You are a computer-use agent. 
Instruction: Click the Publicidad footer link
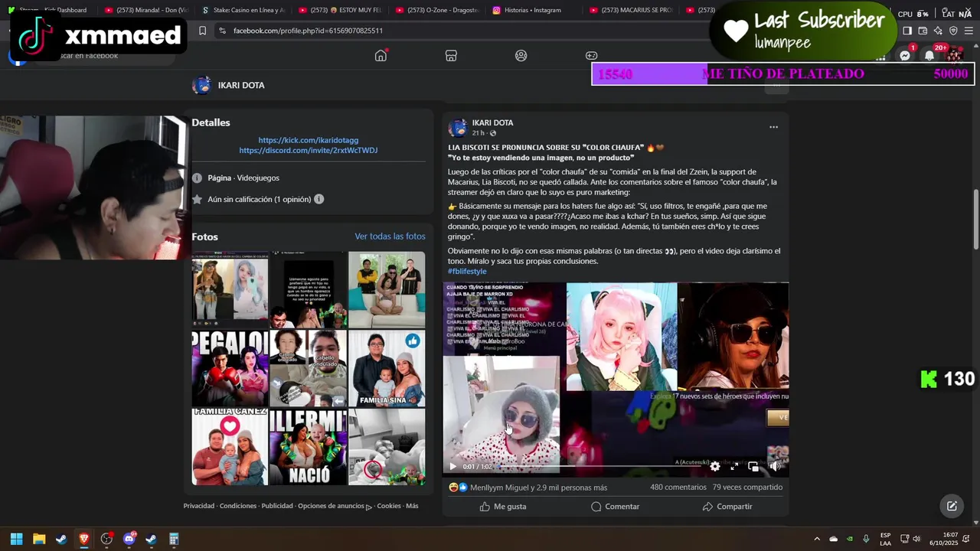[277, 506]
